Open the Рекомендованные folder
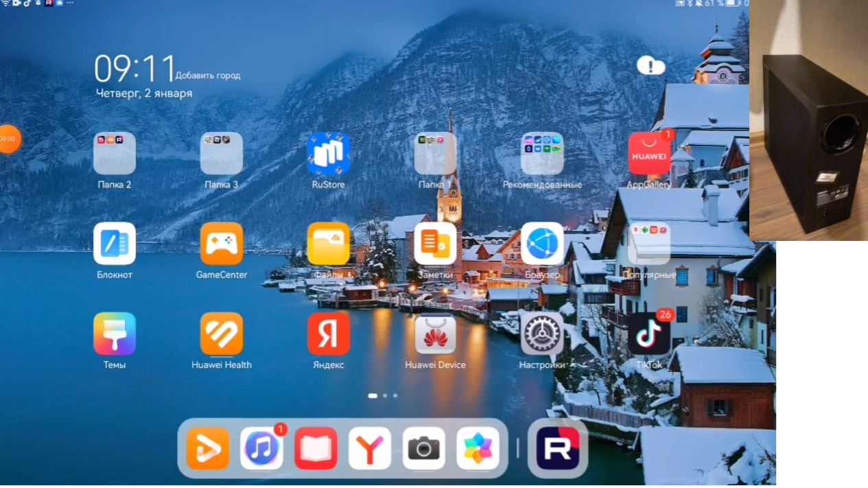Screen dimensions: 868x488 point(542,154)
